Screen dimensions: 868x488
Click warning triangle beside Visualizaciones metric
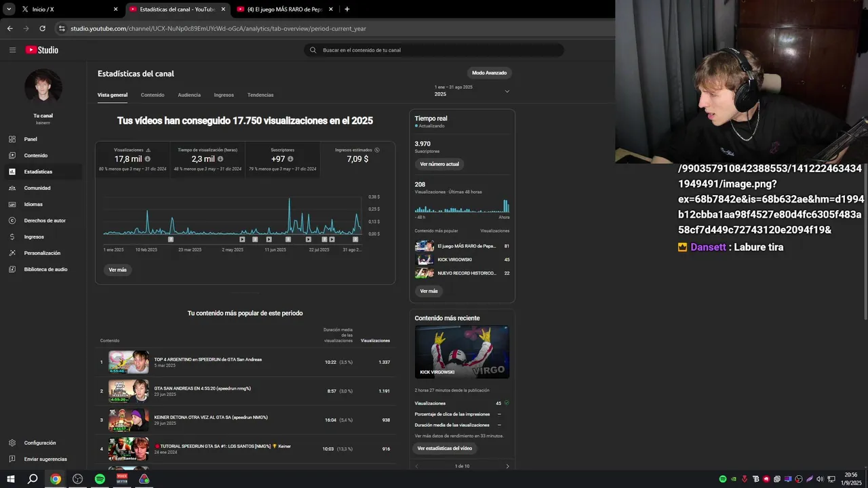[149, 150]
